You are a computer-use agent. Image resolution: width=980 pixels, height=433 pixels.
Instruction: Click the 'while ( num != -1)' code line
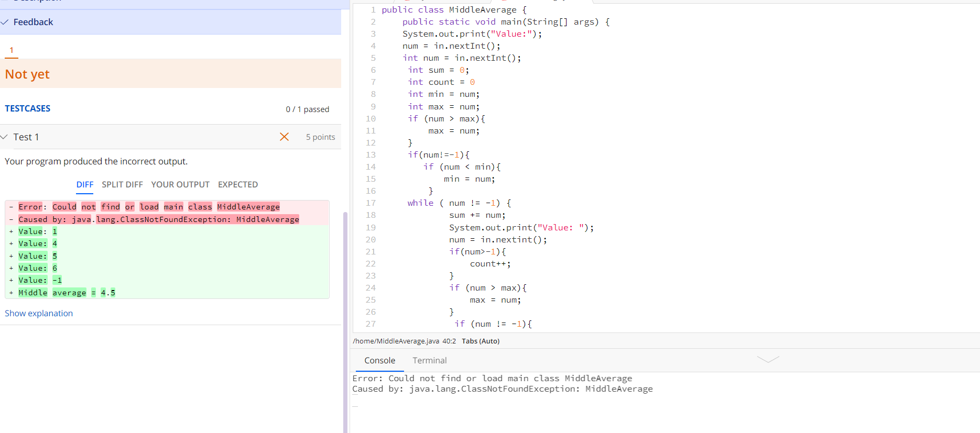point(459,203)
